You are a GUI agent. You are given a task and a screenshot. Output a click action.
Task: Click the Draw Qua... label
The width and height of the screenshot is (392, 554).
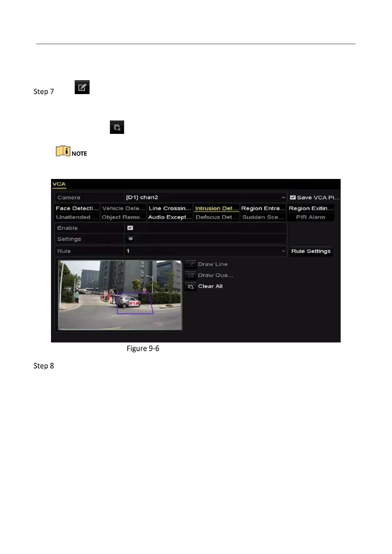click(215, 275)
